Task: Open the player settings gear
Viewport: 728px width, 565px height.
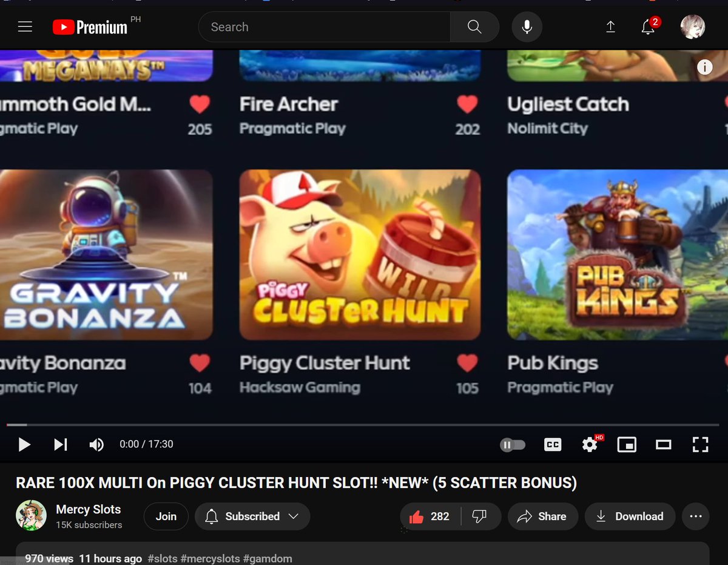Action: tap(590, 444)
